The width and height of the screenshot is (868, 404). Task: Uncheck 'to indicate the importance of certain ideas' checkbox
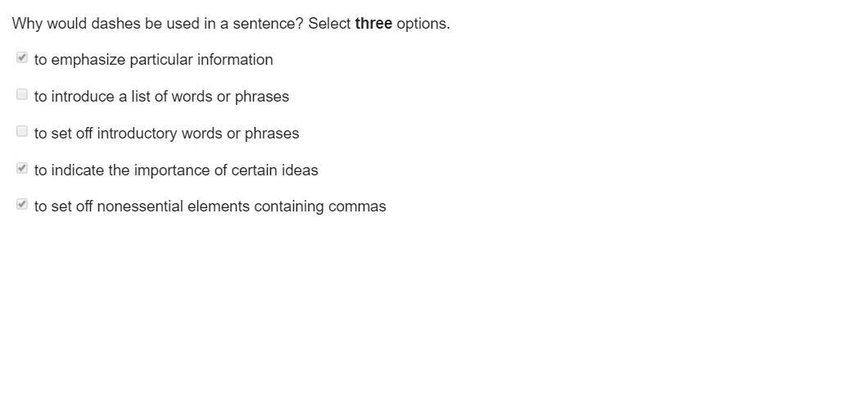click(21, 168)
